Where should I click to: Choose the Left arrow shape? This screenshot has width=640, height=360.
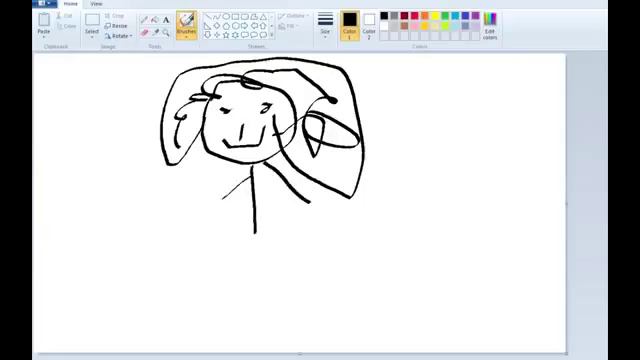tap(254, 26)
